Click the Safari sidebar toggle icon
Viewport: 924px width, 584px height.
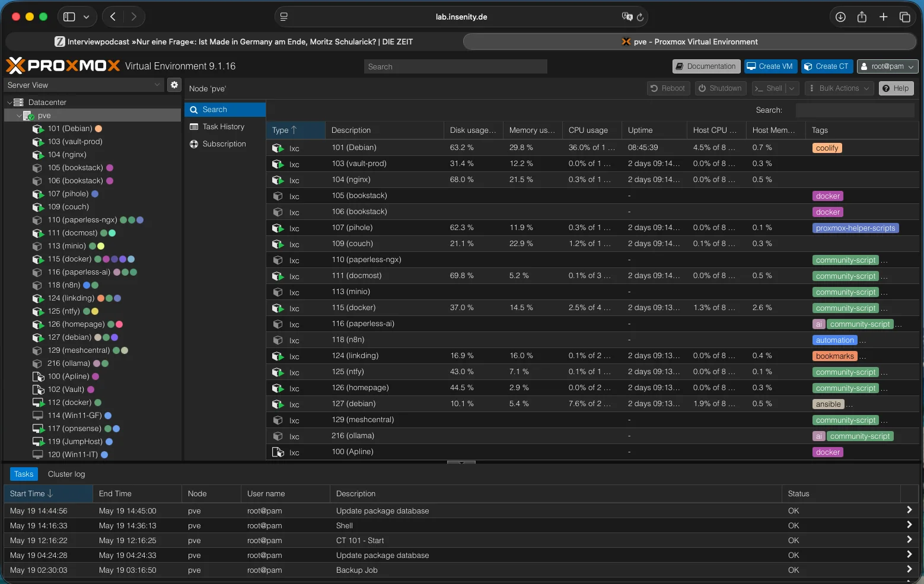tap(69, 17)
